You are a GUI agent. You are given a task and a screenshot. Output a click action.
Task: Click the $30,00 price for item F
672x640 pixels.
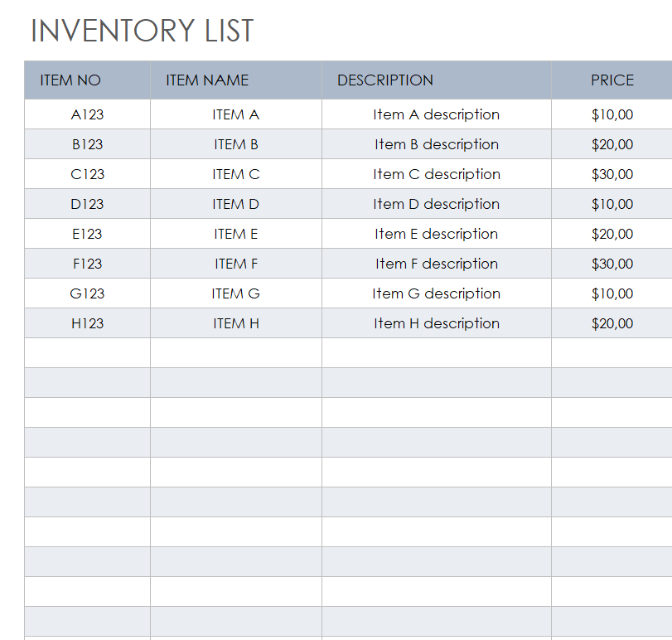coord(612,264)
